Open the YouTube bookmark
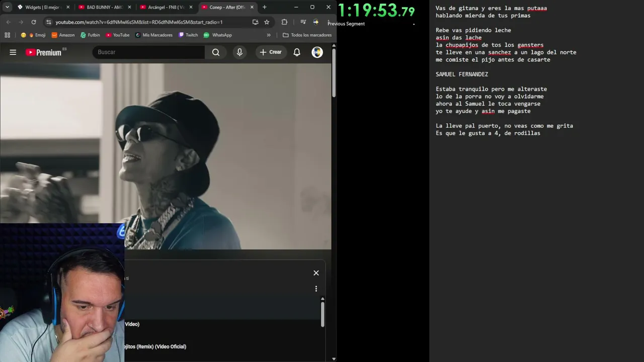 118,35
